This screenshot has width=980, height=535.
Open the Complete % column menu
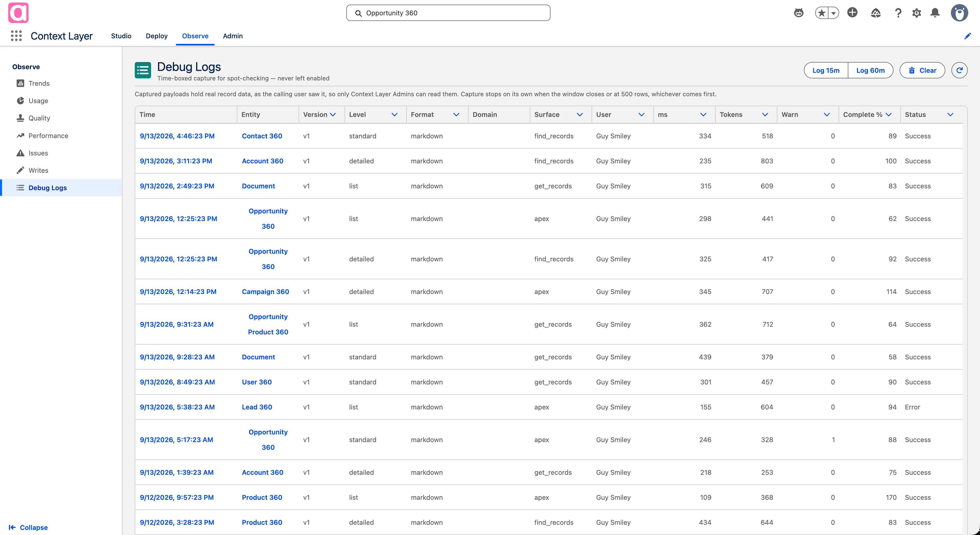click(x=889, y=115)
